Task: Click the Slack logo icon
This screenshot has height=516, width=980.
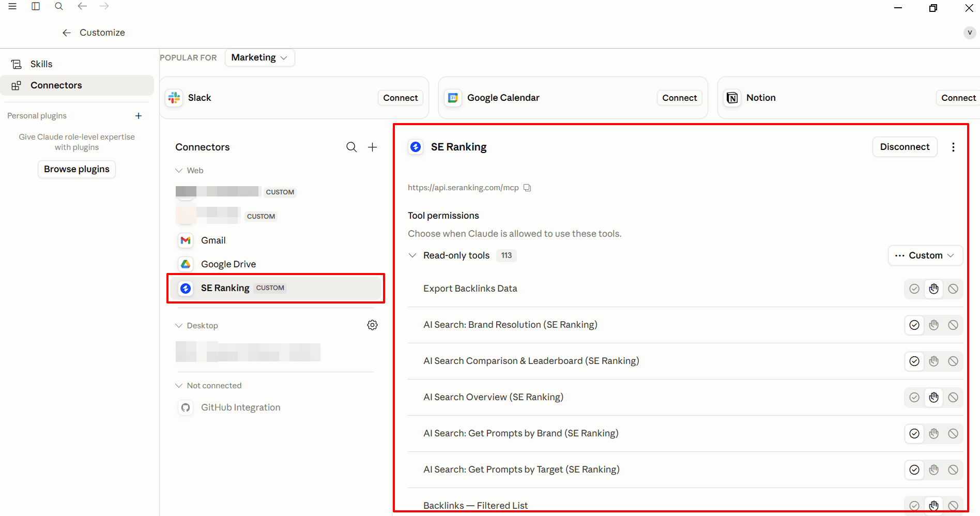Action: pos(174,98)
